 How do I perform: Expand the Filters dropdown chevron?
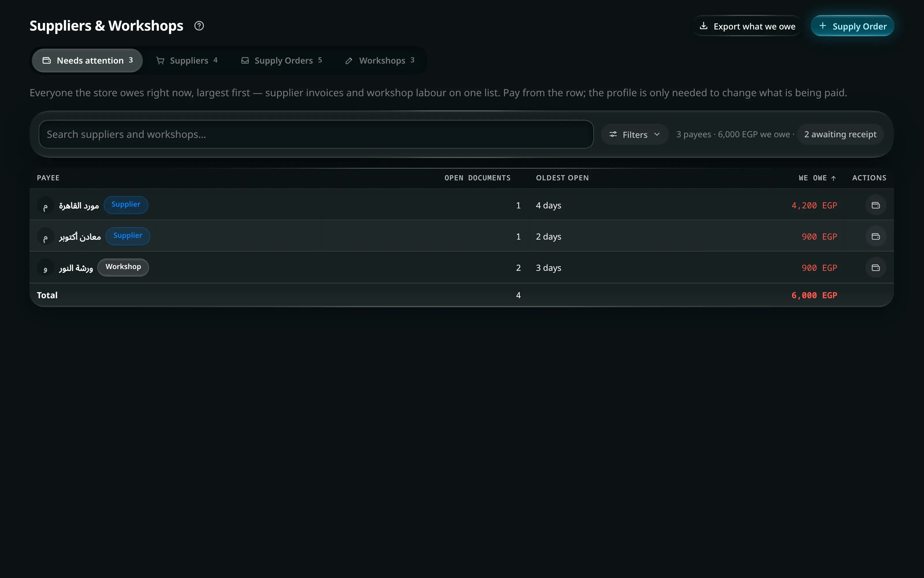click(x=657, y=134)
